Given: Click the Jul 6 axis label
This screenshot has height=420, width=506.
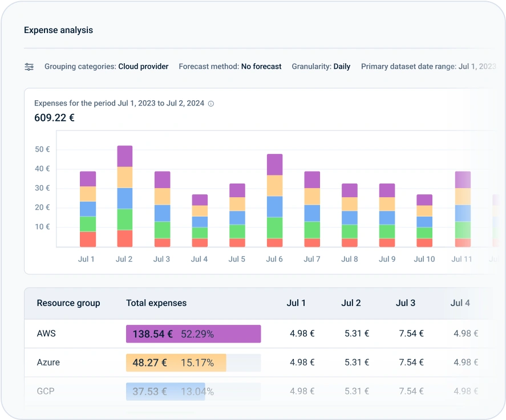Looking at the screenshot, I should [x=274, y=259].
